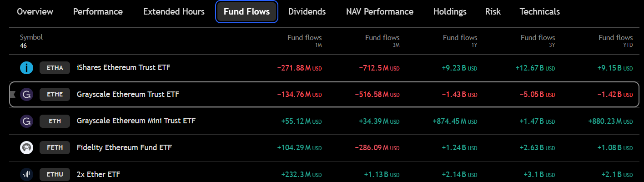Show the Technicals tab
The width and height of the screenshot is (644, 182).
tap(540, 12)
